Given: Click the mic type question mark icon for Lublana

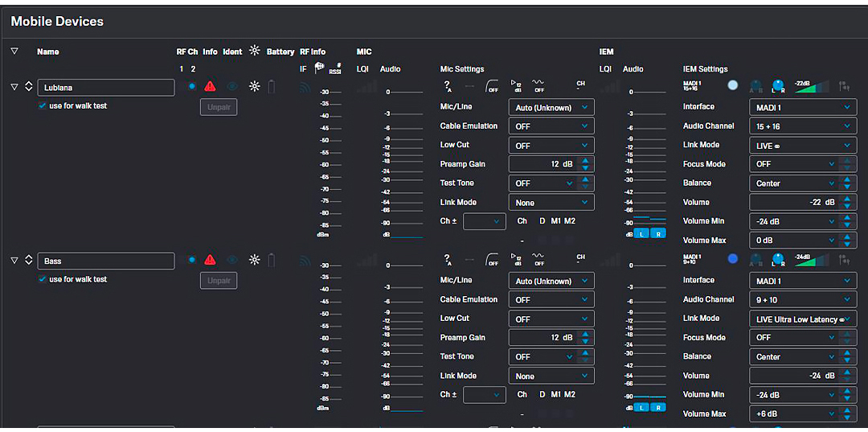Looking at the screenshot, I should point(448,86).
